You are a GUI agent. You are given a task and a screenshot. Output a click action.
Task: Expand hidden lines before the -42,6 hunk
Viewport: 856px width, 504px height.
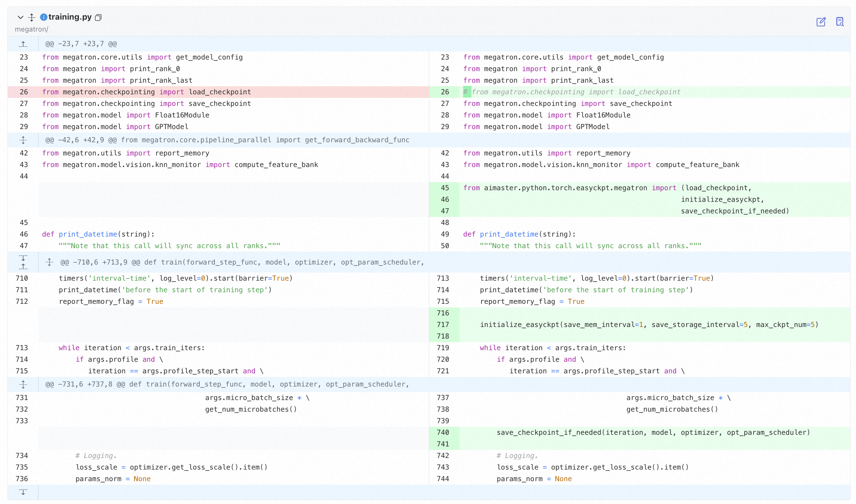pyautogui.click(x=23, y=140)
